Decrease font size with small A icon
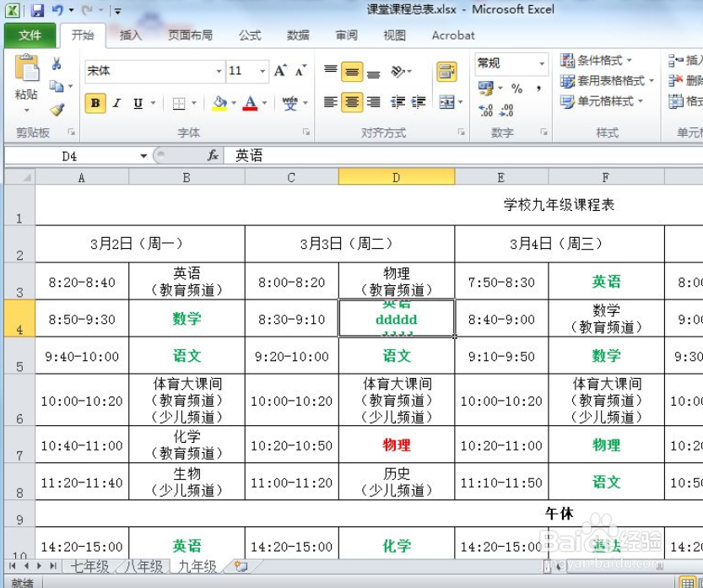The image size is (703, 588). coord(300,70)
